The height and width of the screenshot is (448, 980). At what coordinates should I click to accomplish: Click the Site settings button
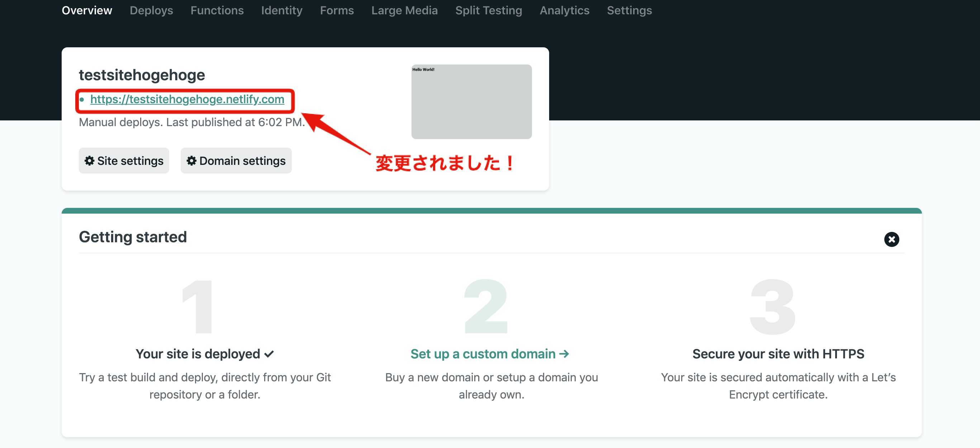pos(124,161)
